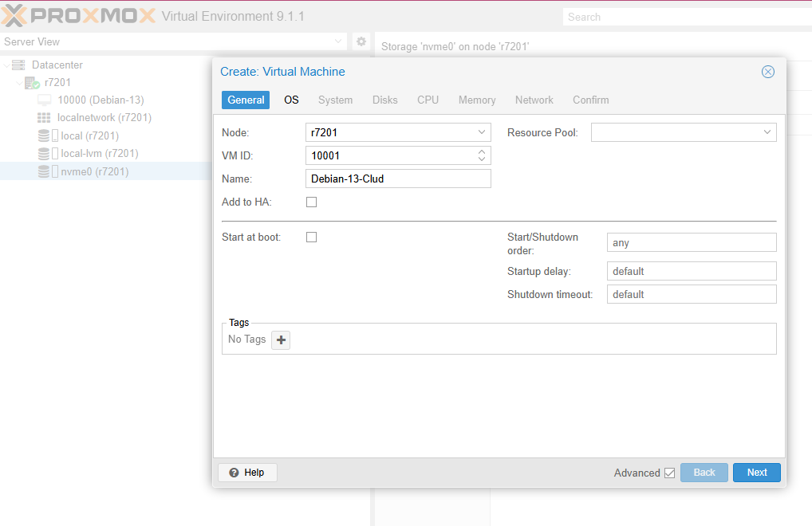Open the Resource Pool dropdown

767,132
